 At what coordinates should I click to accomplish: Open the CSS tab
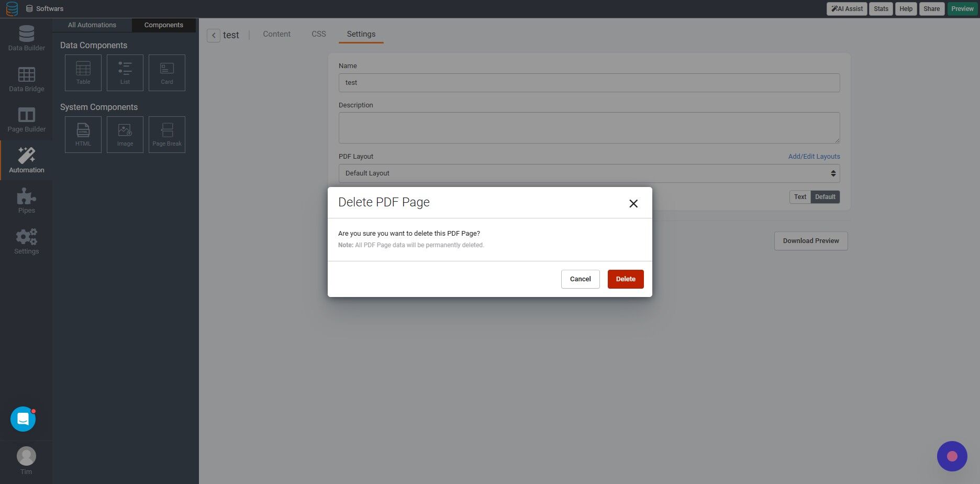click(318, 34)
